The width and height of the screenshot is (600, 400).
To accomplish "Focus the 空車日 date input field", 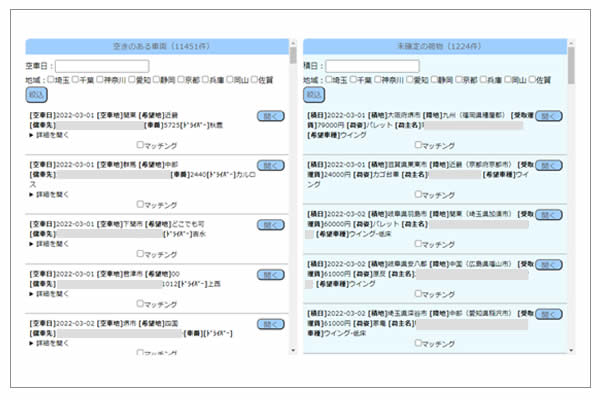I will tap(101, 66).
